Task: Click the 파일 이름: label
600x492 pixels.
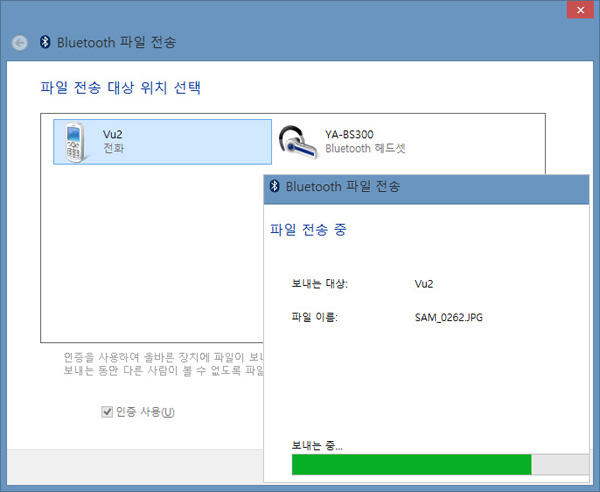Action: 315,317
